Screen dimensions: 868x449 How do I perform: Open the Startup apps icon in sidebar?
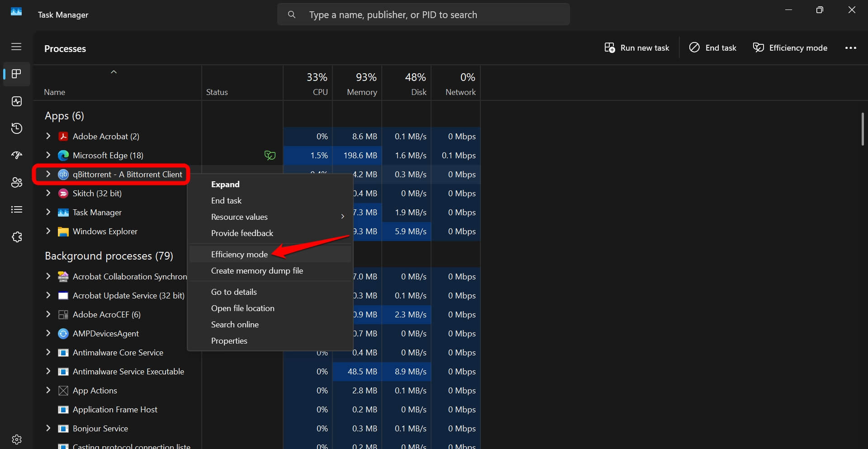17,156
